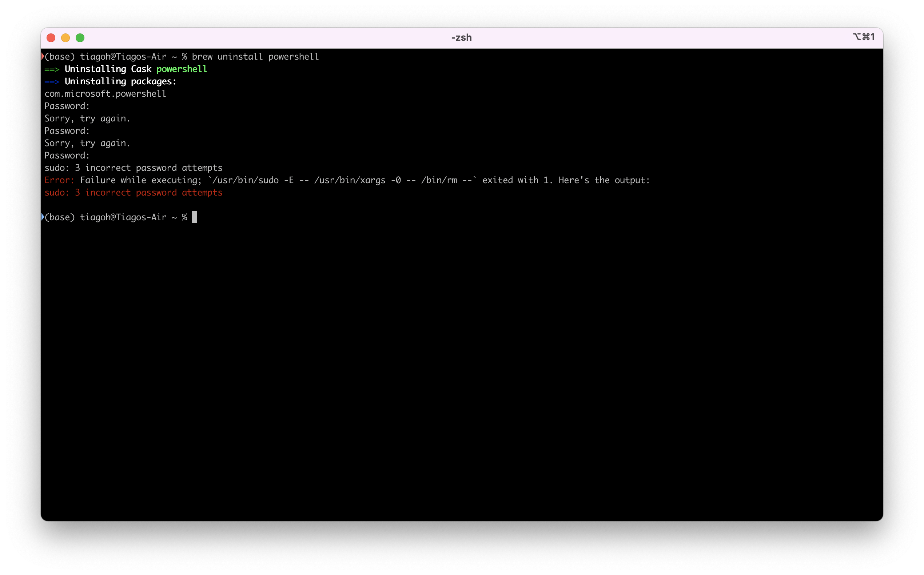
Task: Click the yellow minimize traffic light
Action: pos(65,38)
